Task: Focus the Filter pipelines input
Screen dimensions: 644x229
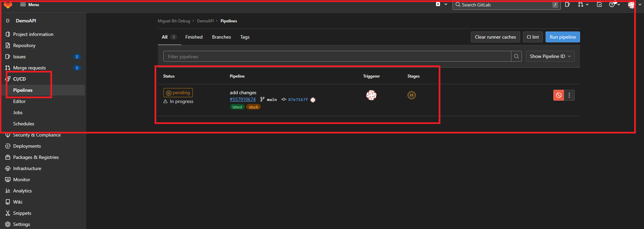Action: coord(337,56)
